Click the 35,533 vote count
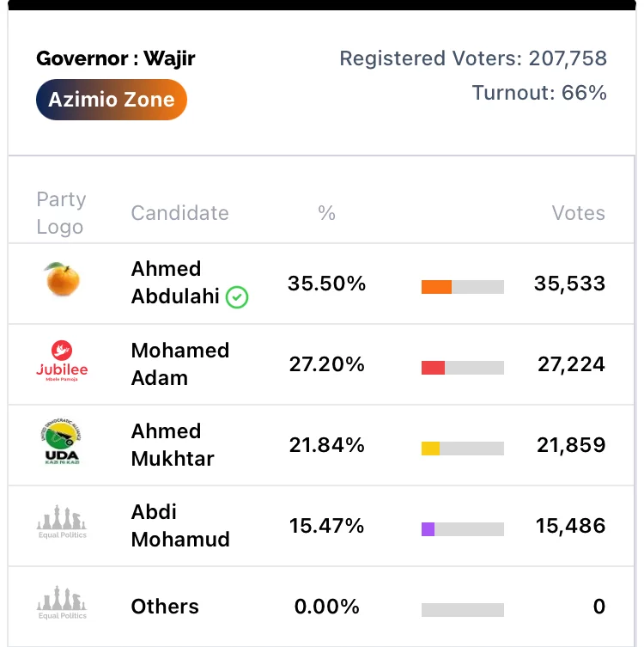Viewport: 644px width, 647px height. click(570, 284)
